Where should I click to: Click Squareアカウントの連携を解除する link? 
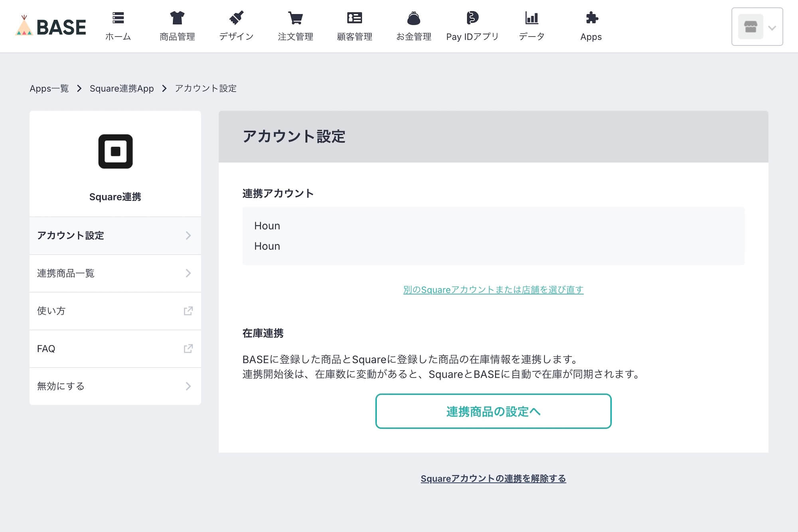(x=493, y=478)
